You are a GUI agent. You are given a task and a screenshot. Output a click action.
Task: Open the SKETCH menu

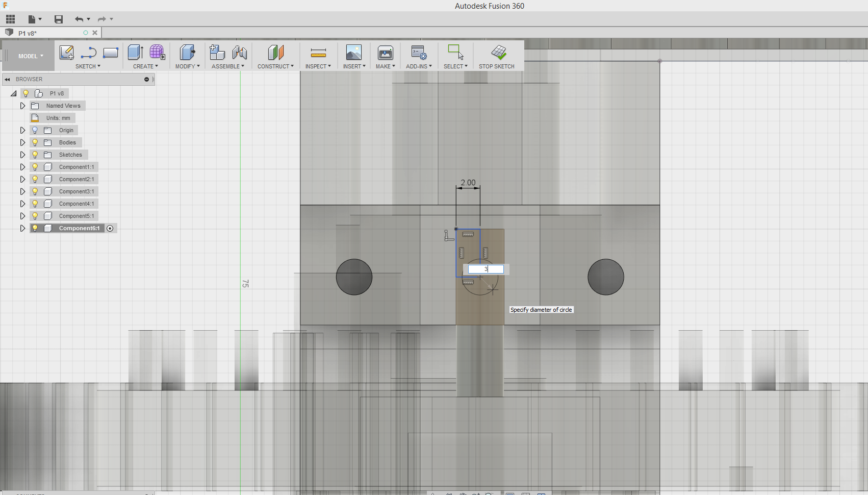[88, 66]
